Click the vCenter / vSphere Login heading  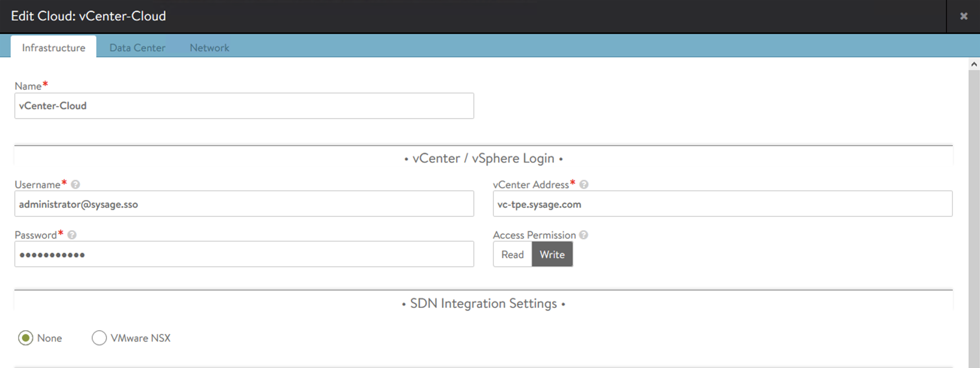[483, 158]
